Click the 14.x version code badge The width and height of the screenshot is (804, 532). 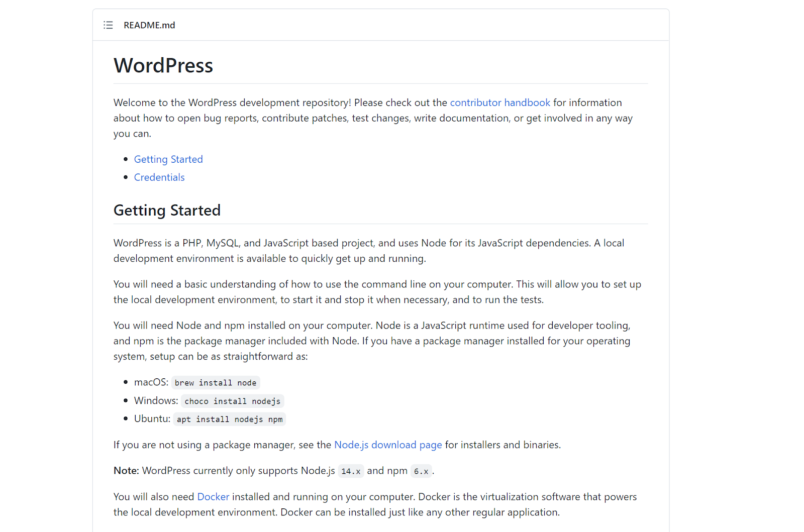[351, 471]
